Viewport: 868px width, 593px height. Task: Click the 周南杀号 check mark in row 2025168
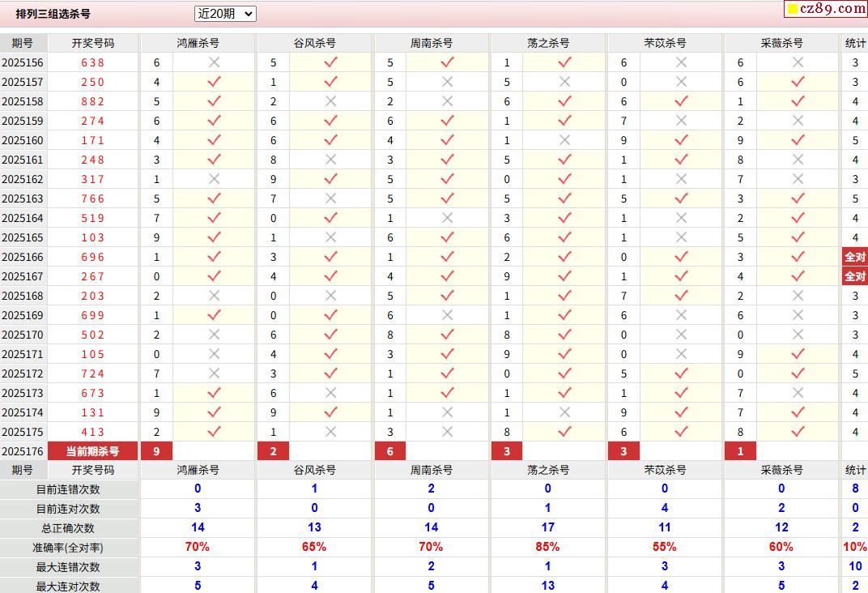(448, 296)
